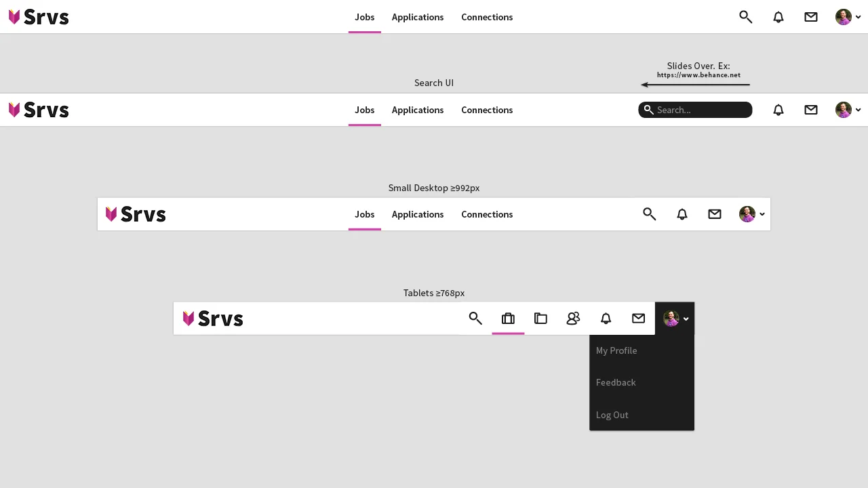Select the people Connections icon in tablet navbar
The height and width of the screenshot is (488, 868).
tap(573, 319)
